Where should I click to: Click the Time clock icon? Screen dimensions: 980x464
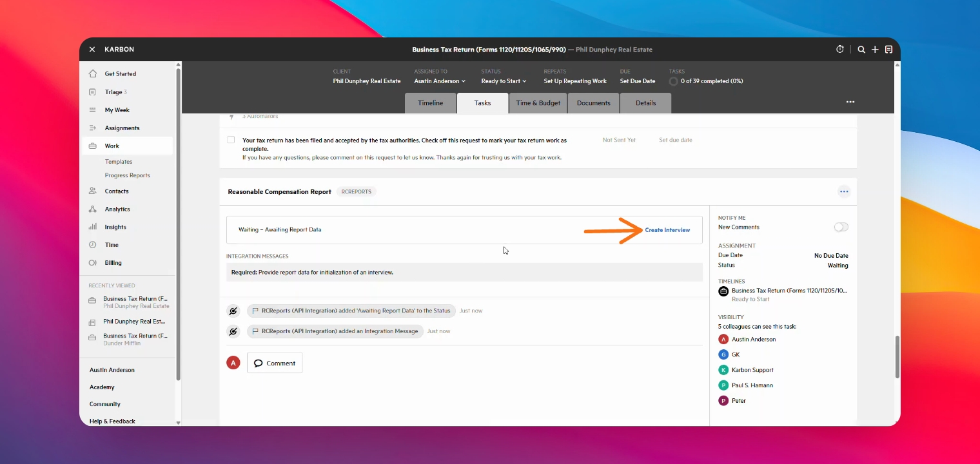(x=93, y=245)
